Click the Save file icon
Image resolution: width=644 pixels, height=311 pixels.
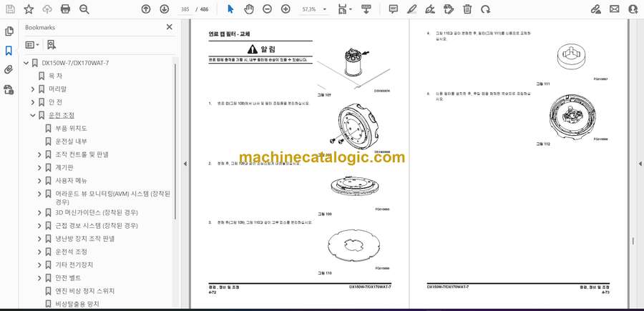click(x=10, y=9)
